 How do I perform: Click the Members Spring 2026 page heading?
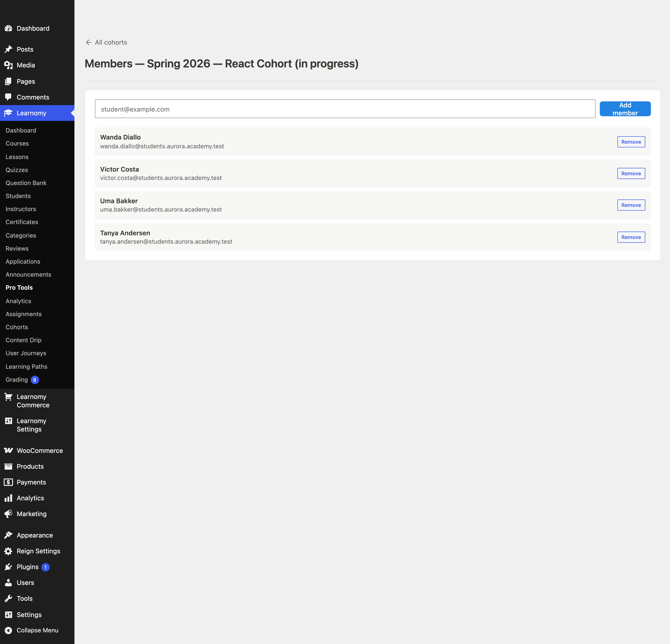(x=221, y=63)
